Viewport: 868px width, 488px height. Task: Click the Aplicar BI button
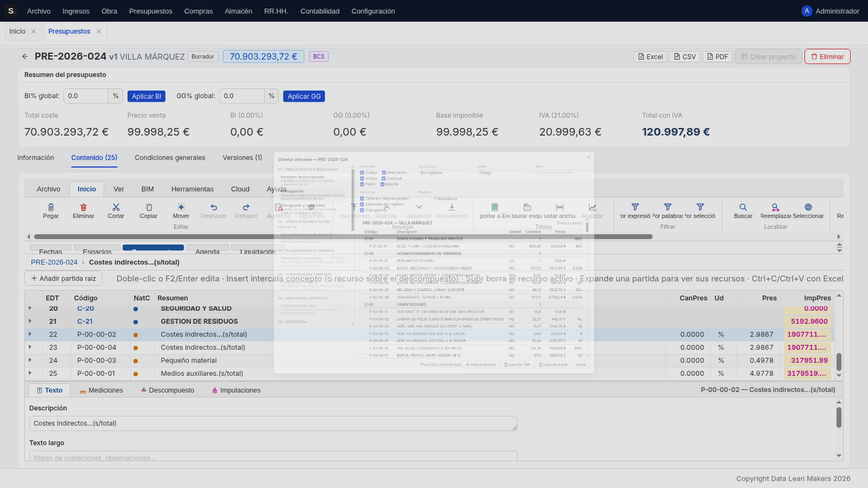[x=146, y=96]
